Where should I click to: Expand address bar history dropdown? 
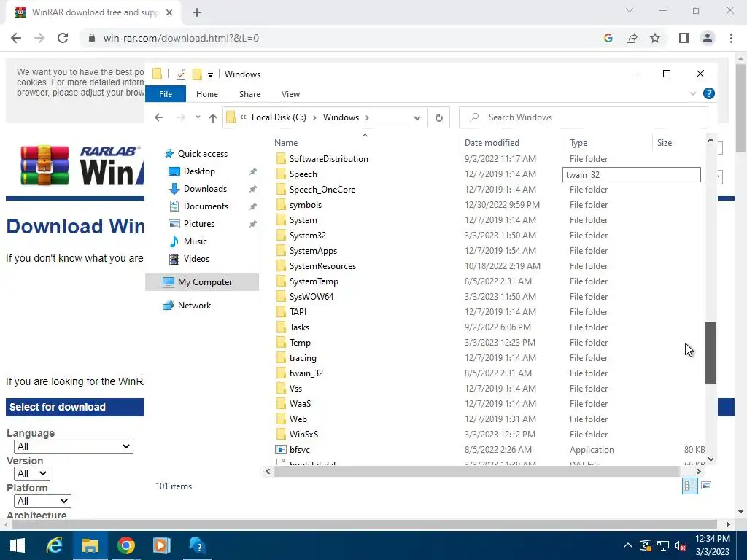point(417,117)
